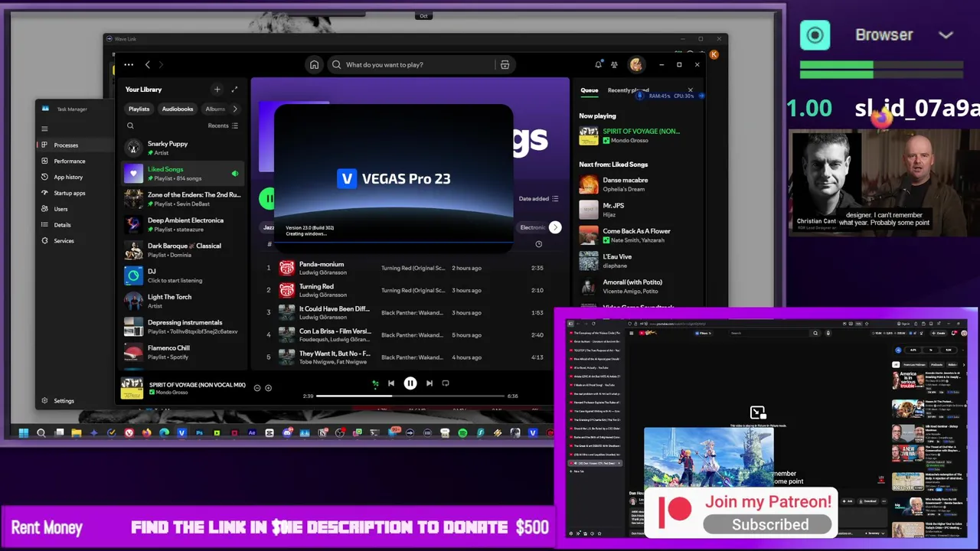This screenshot has height=551, width=980.
Task: Add current song to playlist plus icon
Action: [268, 388]
